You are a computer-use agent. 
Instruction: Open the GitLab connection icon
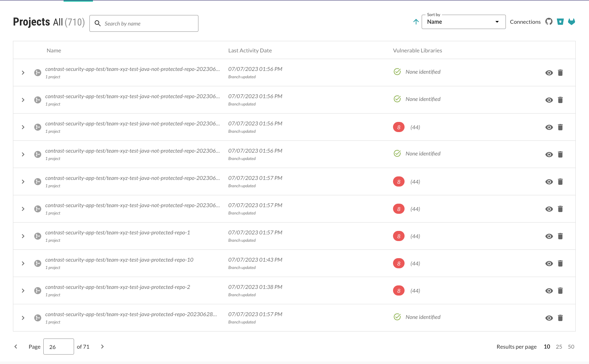(x=572, y=22)
